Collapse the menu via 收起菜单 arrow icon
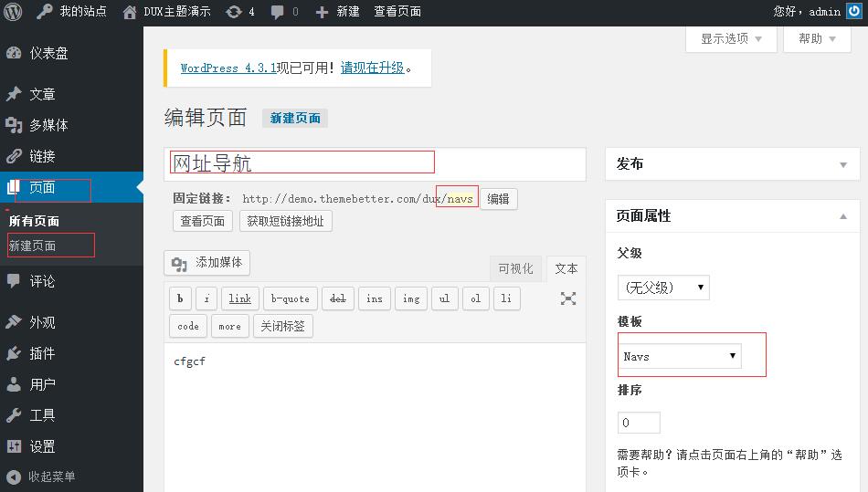 [14, 476]
